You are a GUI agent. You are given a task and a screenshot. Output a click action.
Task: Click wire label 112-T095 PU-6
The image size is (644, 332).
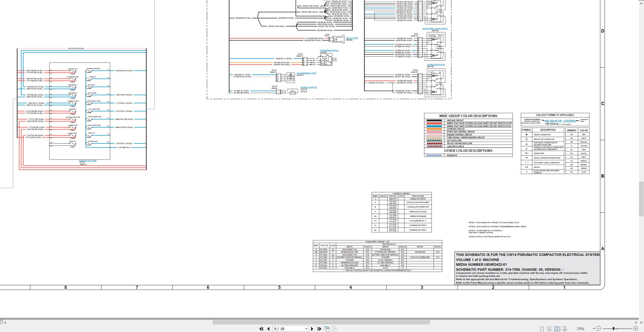point(124,148)
